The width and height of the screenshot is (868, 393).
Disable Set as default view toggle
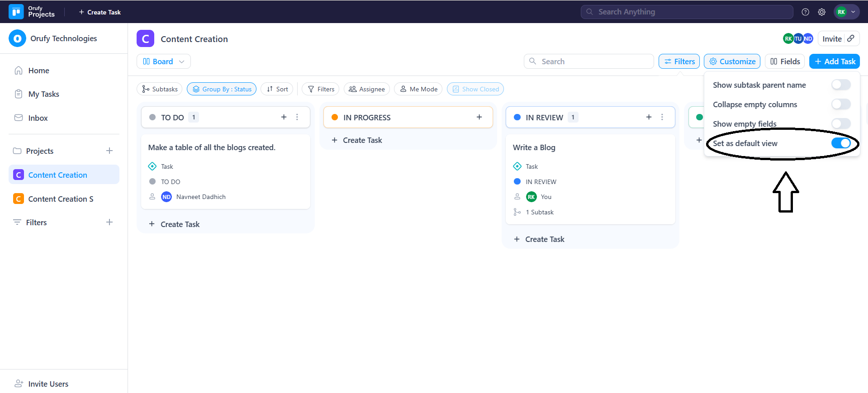click(x=840, y=143)
